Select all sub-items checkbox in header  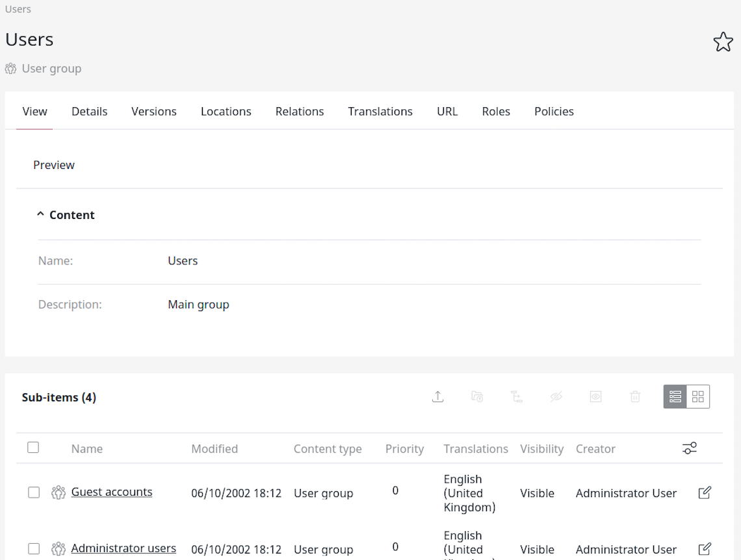pyautogui.click(x=33, y=447)
